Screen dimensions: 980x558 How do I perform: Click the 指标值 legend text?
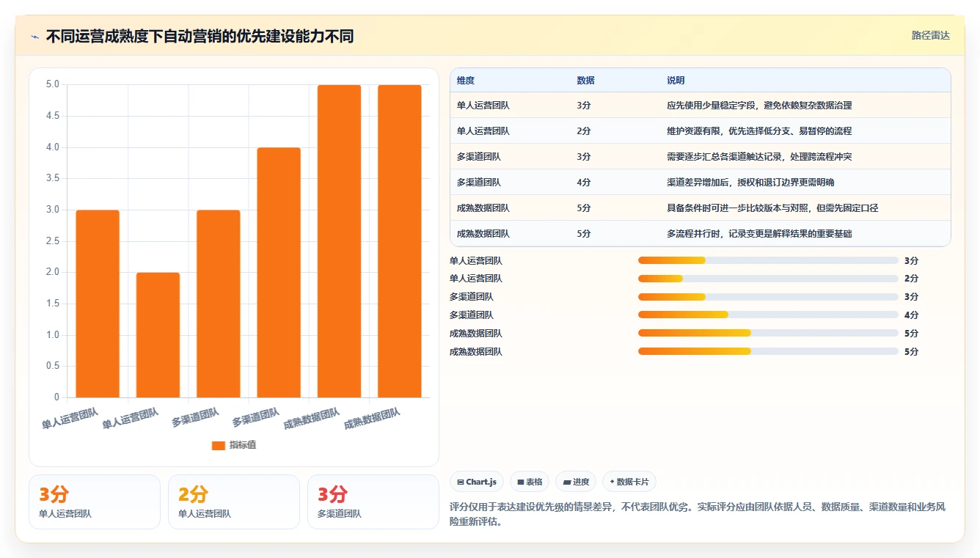click(243, 445)
